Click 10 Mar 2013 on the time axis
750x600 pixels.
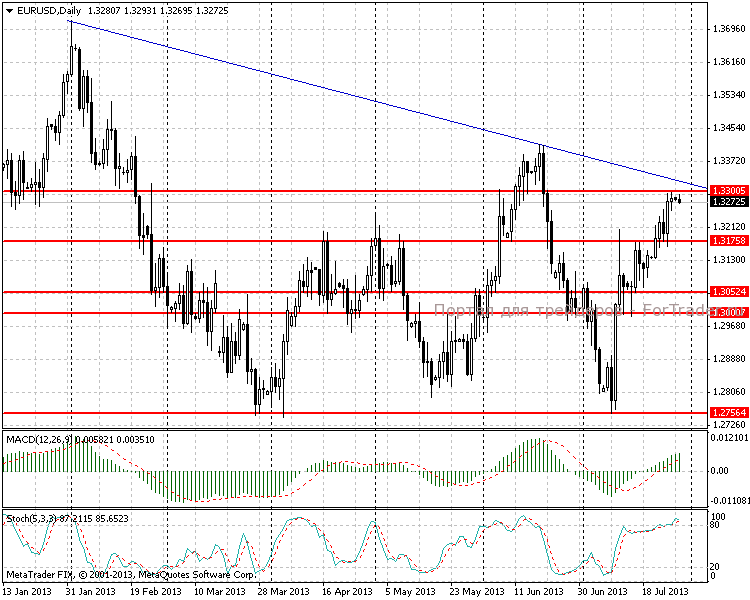point(220,591)
